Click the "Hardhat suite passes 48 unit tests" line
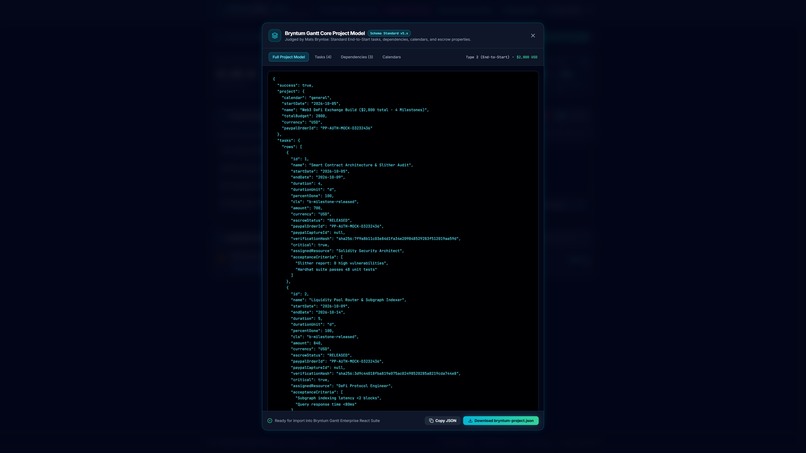 [x=336, y=269]
